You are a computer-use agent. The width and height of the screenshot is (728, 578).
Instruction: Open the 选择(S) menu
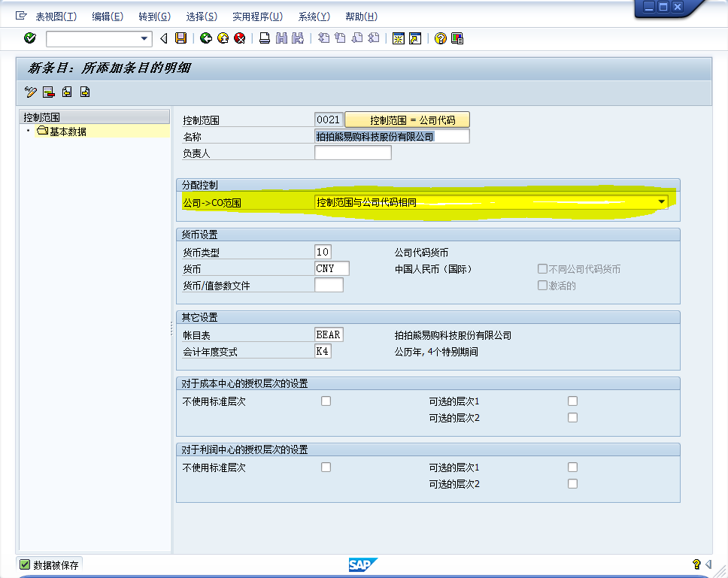[x=202, y=17]
